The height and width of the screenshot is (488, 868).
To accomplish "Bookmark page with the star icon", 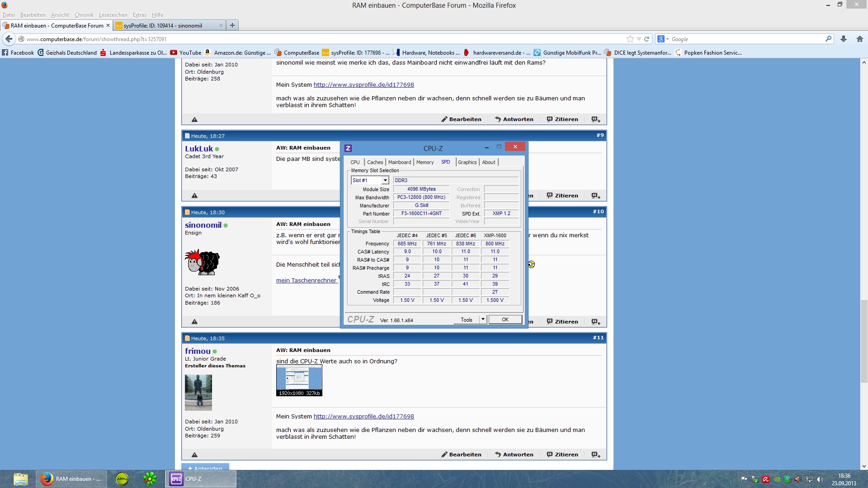I will [x=630, y=39].
